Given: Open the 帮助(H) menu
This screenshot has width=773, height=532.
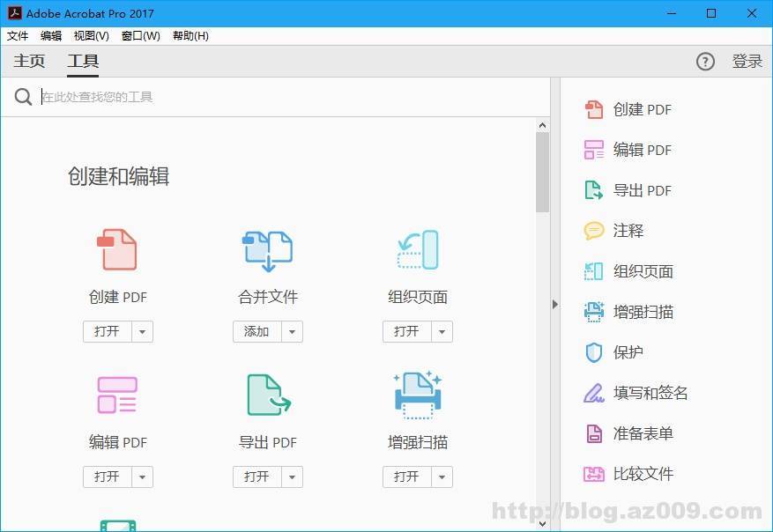Looking at the screenshot, I should point(190,36).
